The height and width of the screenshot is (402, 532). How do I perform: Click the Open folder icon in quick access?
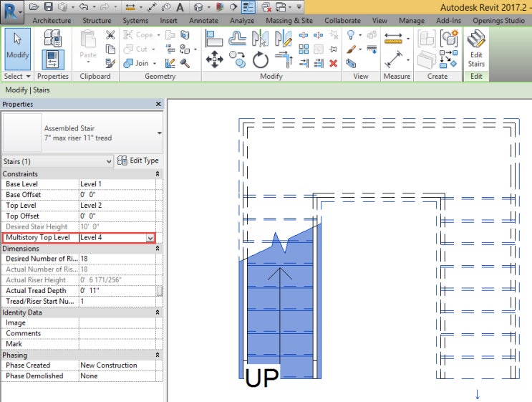(33, 6)
